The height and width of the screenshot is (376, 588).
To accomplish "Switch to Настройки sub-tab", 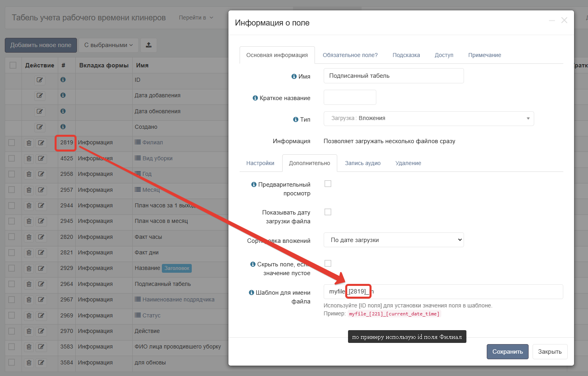I will tap(260, 163).
